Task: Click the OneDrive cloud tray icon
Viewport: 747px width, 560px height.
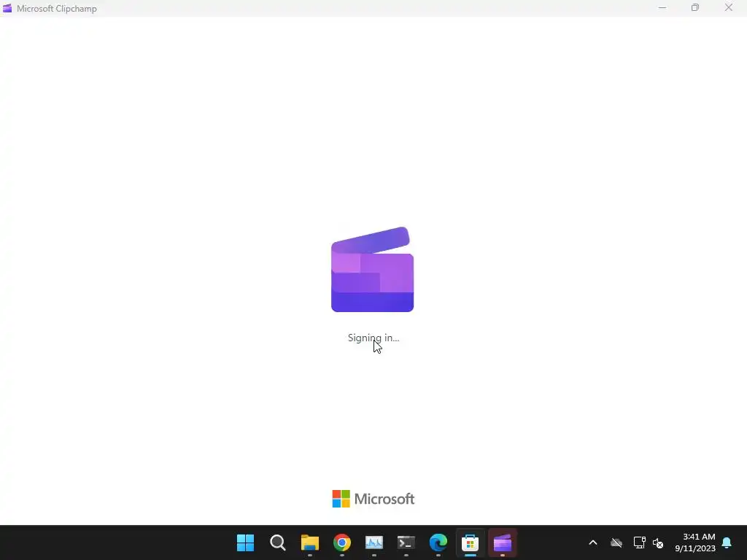Action: [x=616, y=542]
